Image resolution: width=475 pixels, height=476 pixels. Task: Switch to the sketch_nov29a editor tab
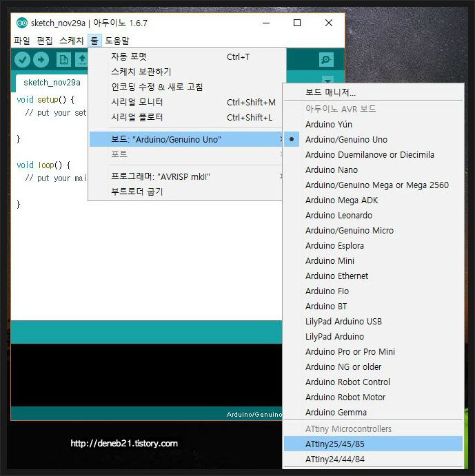click(x=52, y=83)
